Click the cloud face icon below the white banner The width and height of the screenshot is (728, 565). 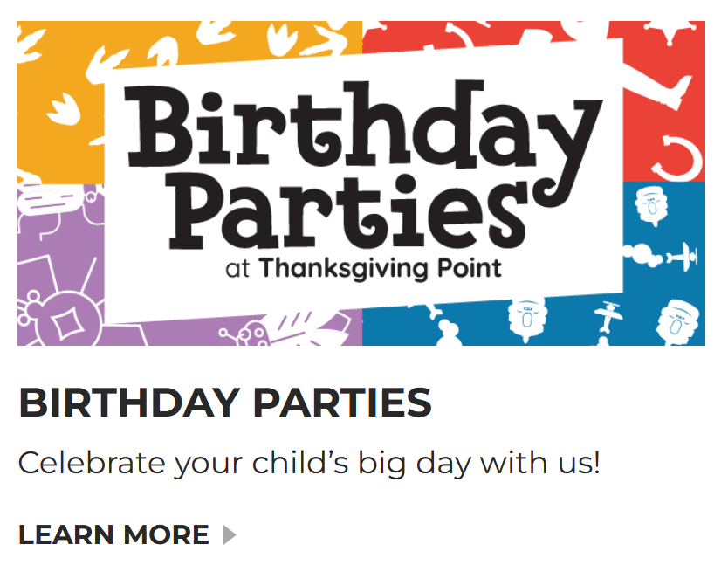click(x=526, y=319)
